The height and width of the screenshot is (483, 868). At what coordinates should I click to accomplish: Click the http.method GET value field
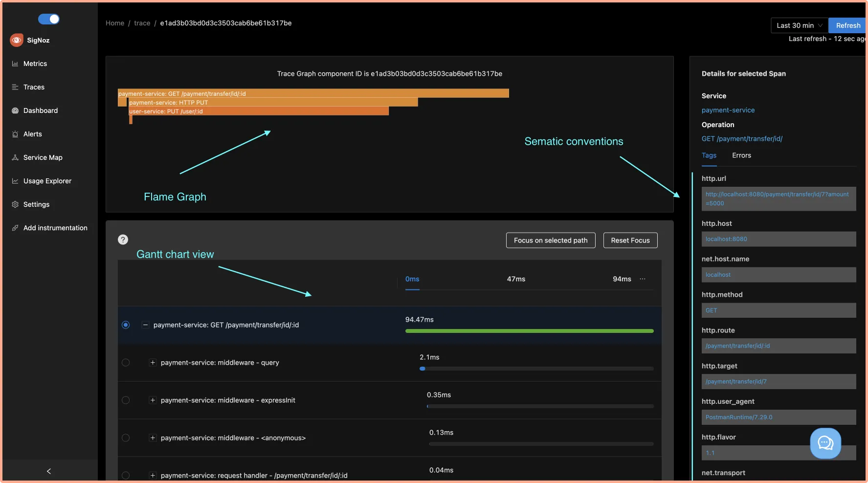pos(779,310)
